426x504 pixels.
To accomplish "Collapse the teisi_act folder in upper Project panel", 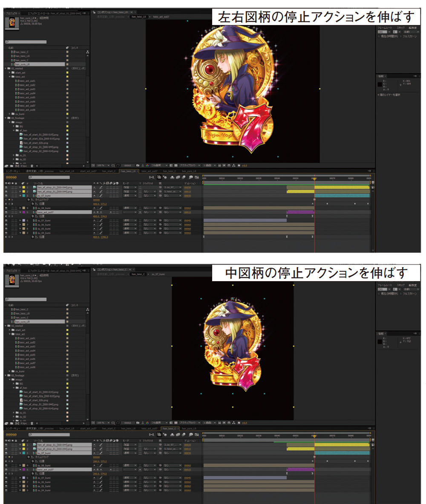I will (x=10, y=77).
